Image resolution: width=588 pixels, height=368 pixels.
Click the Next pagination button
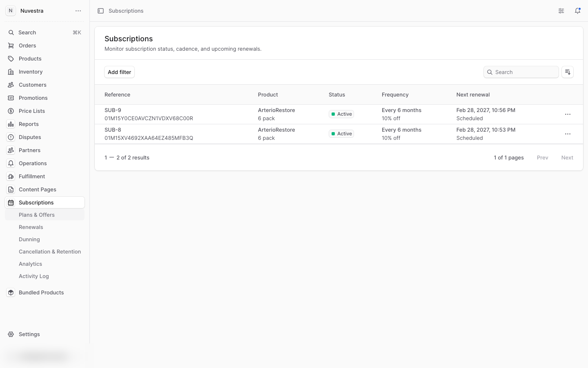tap(567, 157)
